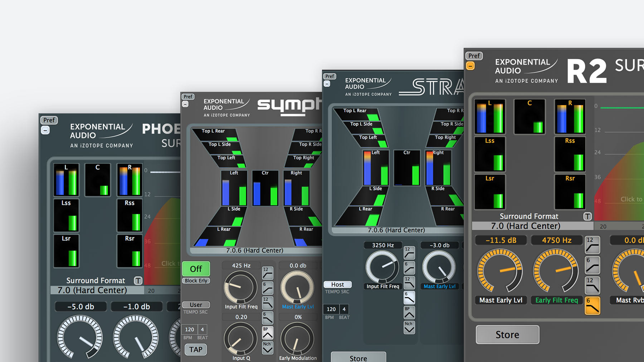Click the T icon beside R2 Surround Format

tap(587, 216)
